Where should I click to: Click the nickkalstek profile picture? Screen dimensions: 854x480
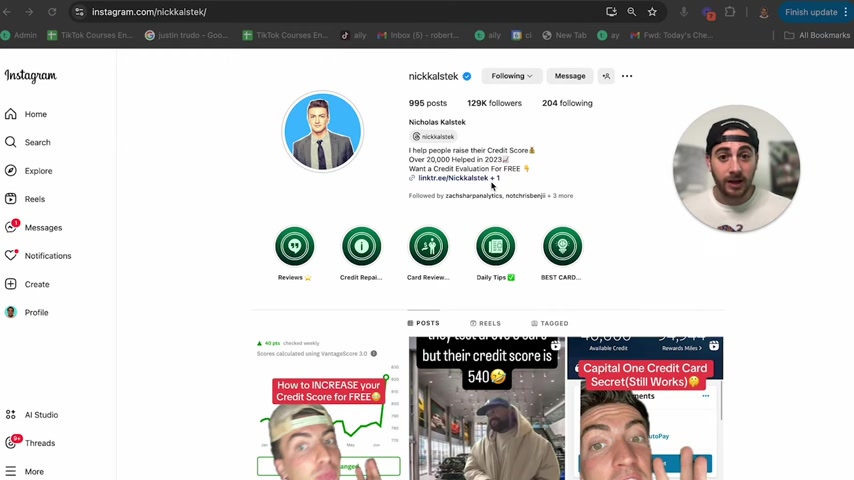[x=322, y=131]
